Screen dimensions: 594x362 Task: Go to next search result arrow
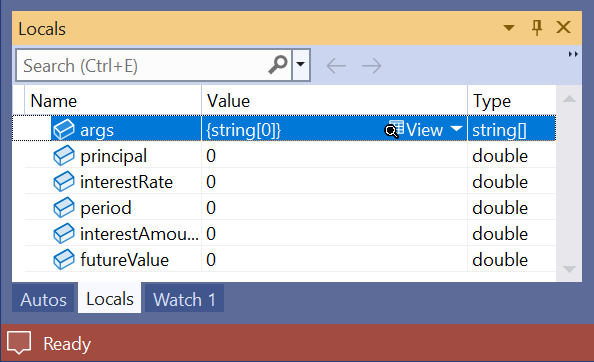pyautogui.click(x=371, y=66)
